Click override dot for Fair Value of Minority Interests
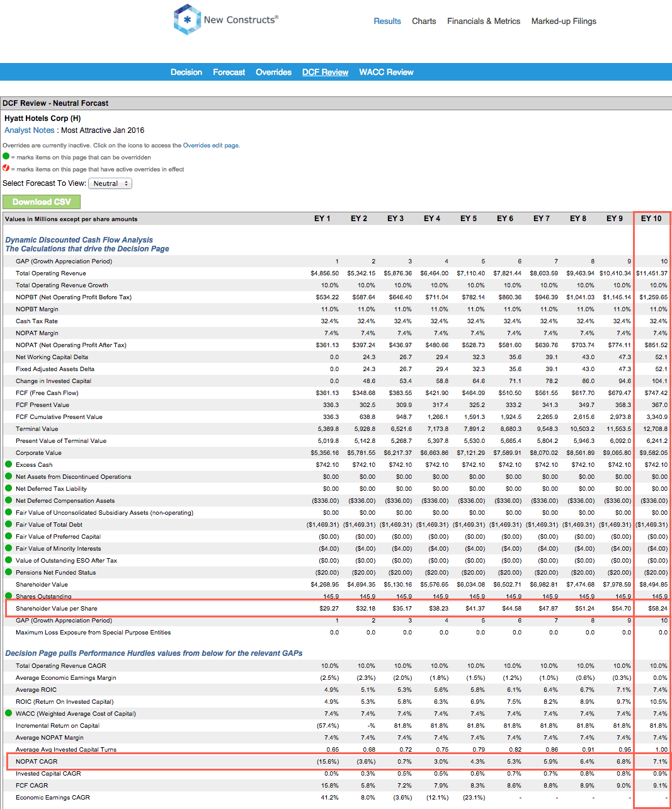Screen dimensions: 672x809 click(9, 548)
